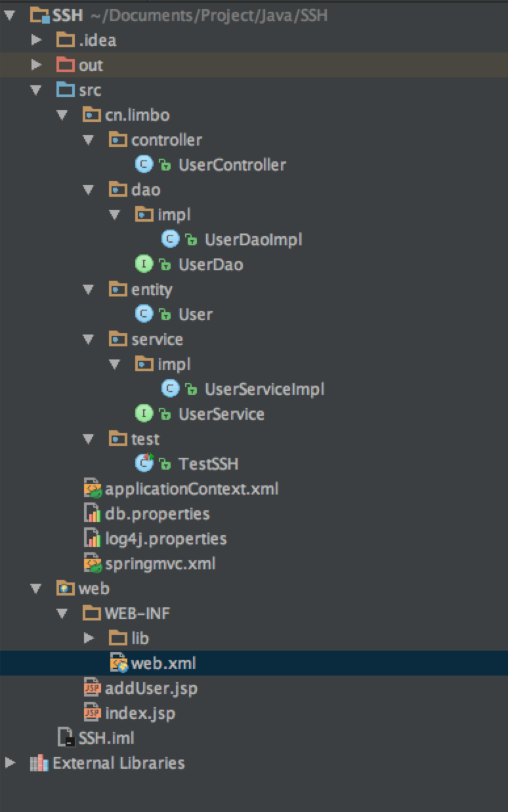Collapse the src folder arrow
The height and width of the screenshot is (812, 508).
tap(36, 90)
